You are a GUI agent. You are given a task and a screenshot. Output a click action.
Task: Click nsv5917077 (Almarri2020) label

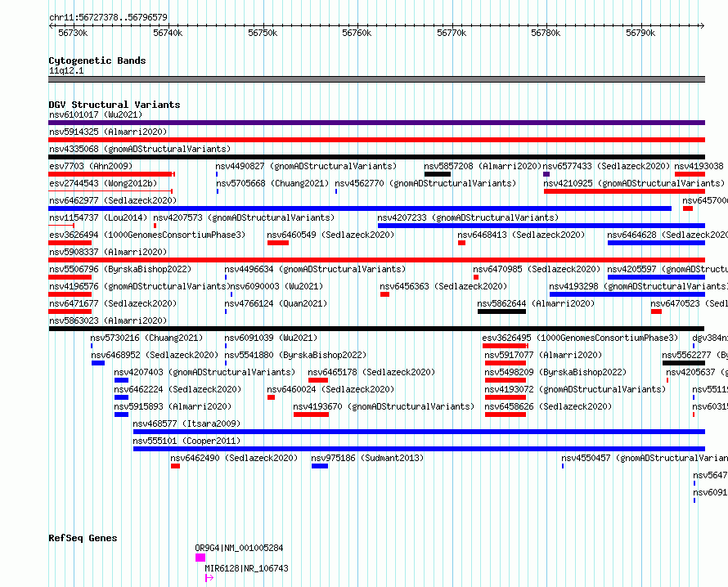(543, 355)
